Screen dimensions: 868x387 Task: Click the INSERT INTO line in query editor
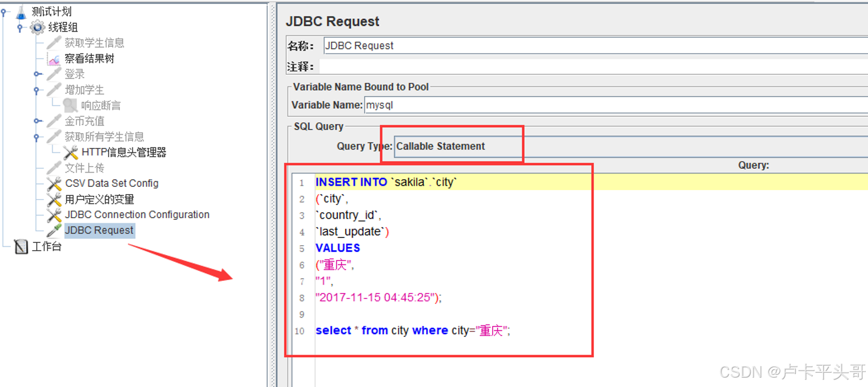(x=592, y=182)
